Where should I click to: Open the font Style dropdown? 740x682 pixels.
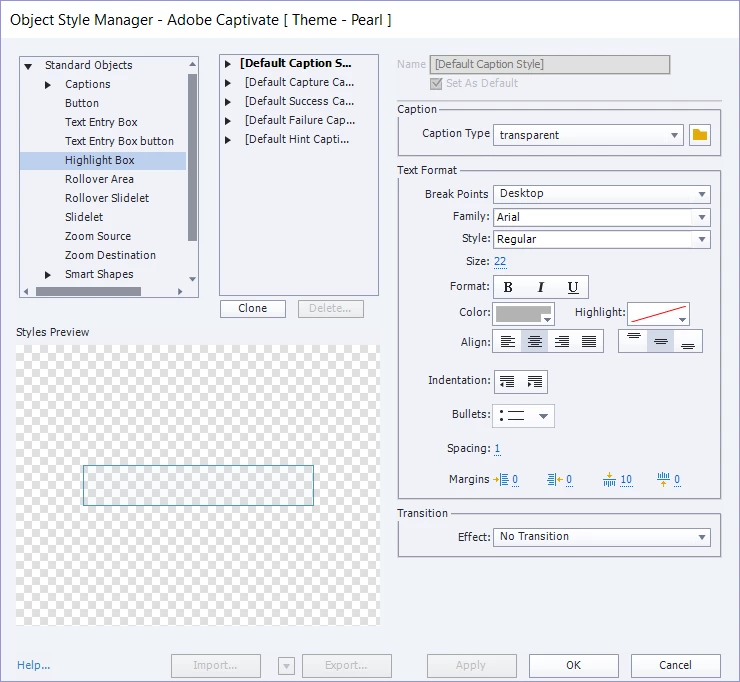click(x=602, y=239)
